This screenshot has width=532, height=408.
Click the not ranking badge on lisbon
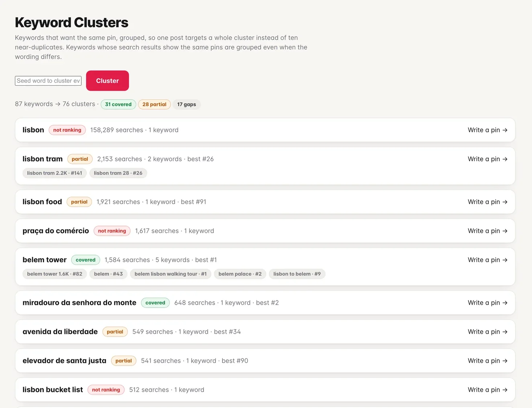[67, 130]
